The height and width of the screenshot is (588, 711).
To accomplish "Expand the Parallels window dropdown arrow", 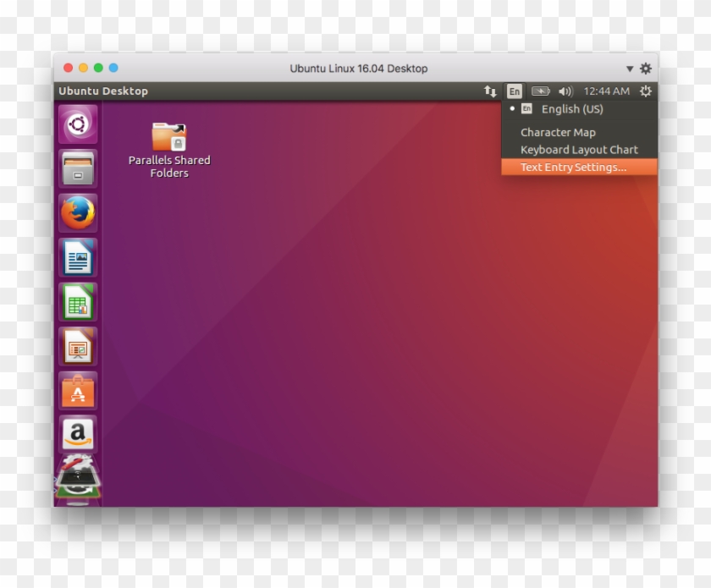I will [630, 69].
